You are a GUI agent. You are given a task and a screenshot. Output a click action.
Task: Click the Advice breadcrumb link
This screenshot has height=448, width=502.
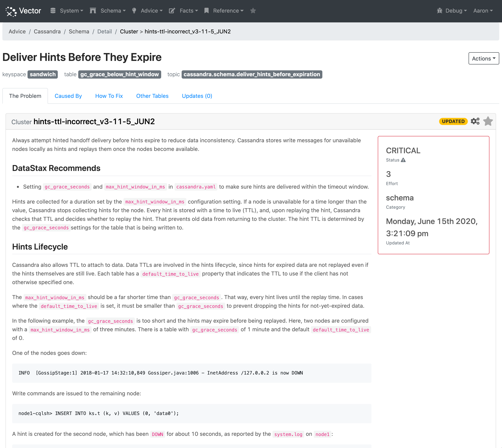pos(17,31)
